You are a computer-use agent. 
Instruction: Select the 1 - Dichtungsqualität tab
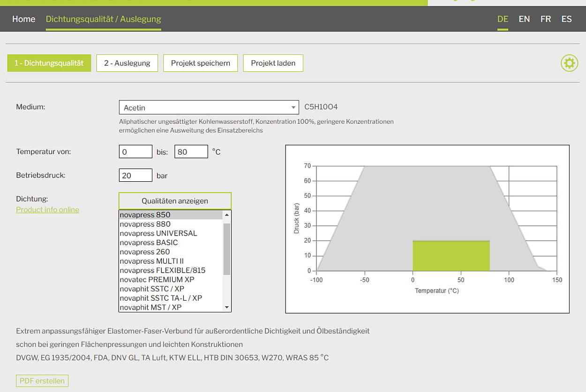(x=49, y=63)
